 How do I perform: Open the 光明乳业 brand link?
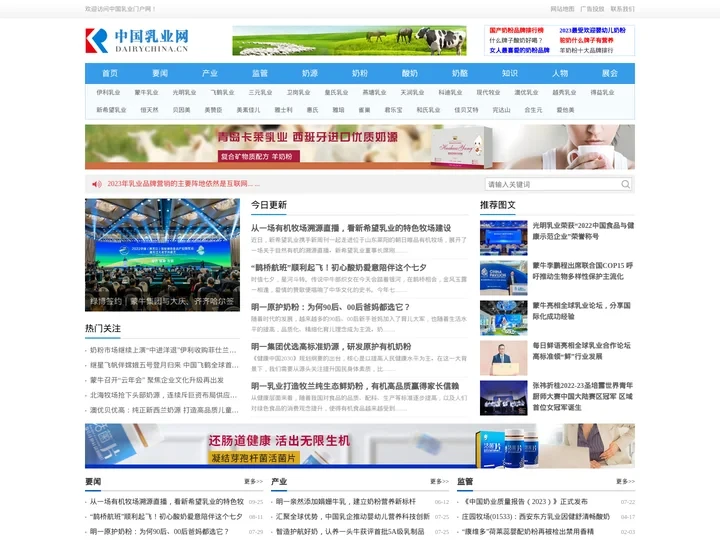click(x=184, y=92)
